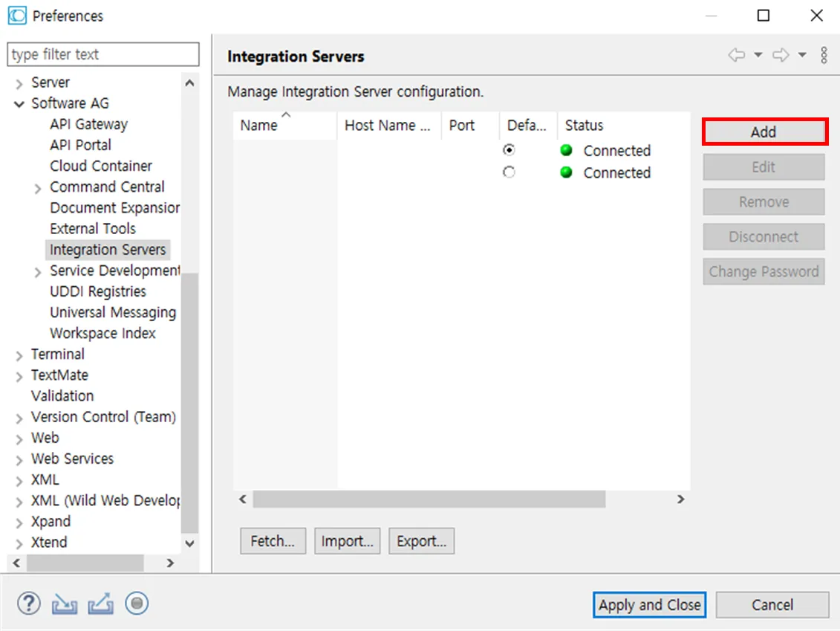The height and width of the screenshot is (631, 840).
Task: Click tree vertical scrollbar down arrow
Action: click(x=189, y=543)
